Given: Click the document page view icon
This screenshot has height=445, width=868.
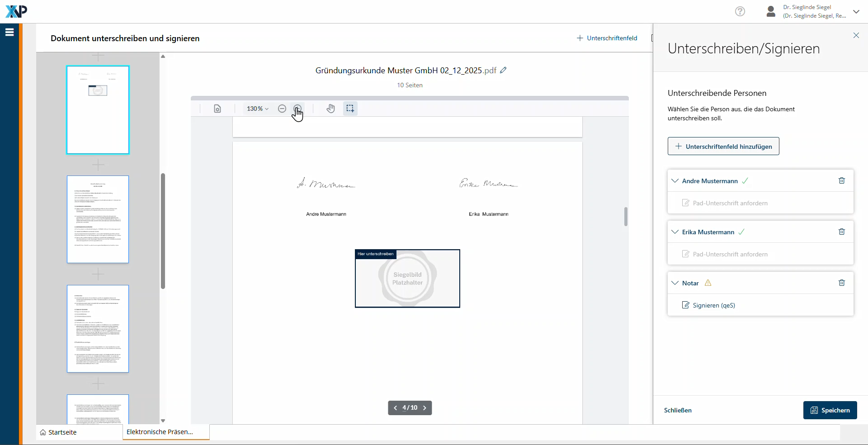Looking at the screenshot, I should pyautogui.click(x=217, y=109).
